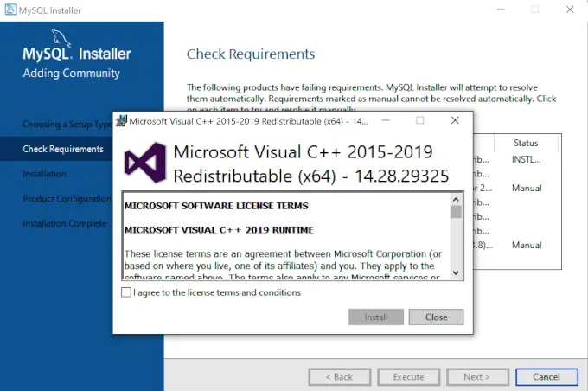The height and width of the screenshot is (391, 588).
Task: Click the Visual Studio purple logo
Action: 143,164
